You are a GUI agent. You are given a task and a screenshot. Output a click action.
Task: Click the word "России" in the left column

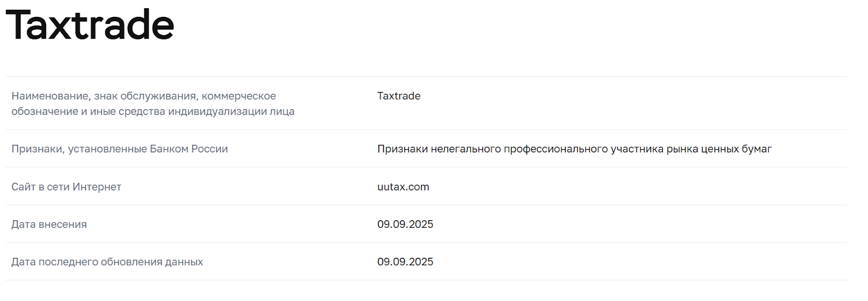[209, 149]
